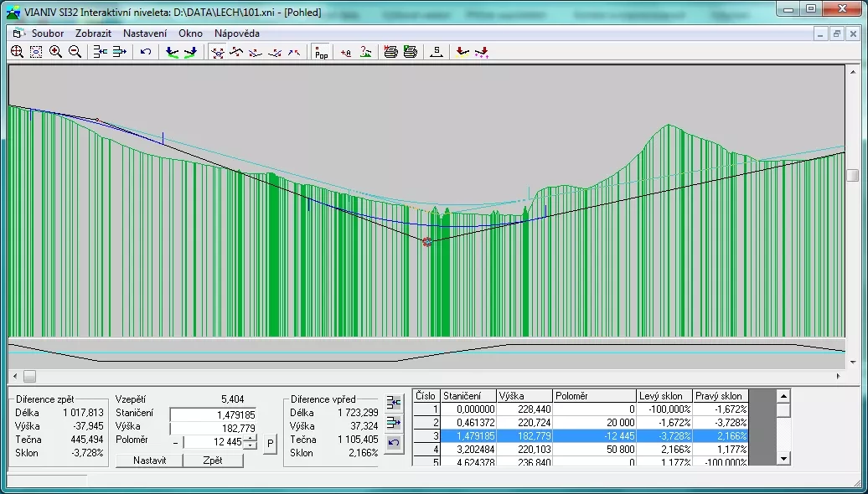The height and width of the screenshot is (494, 868).
Task: Open the Nastavení menu
Action: pyautogui.click(x=144, y=33)
